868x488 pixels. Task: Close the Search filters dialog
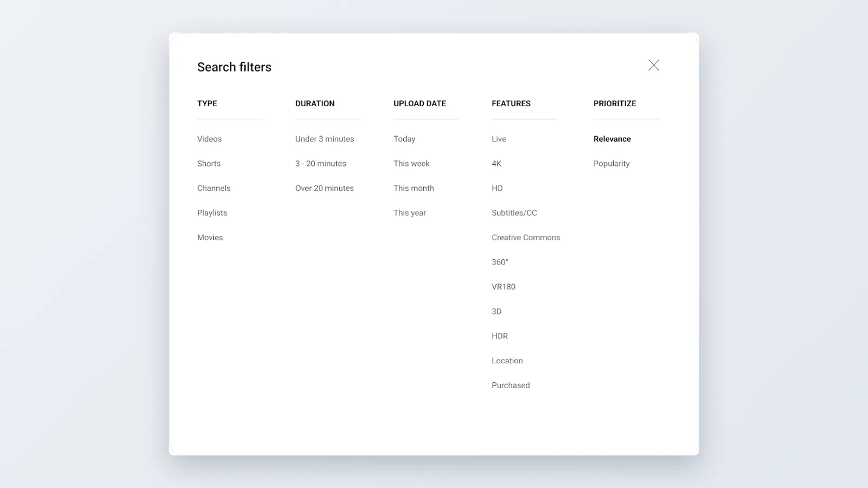click(x=654, y=66)
